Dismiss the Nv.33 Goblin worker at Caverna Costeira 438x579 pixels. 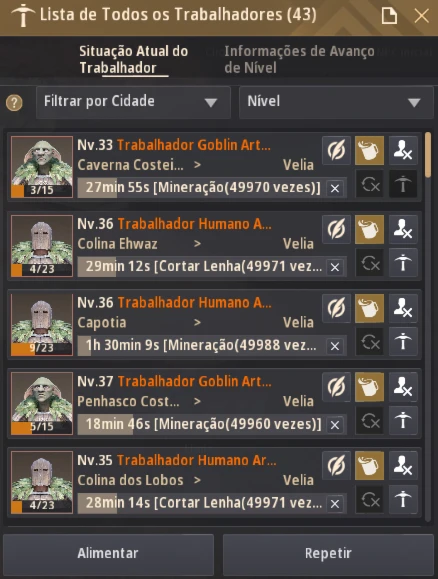click(403, 150)
